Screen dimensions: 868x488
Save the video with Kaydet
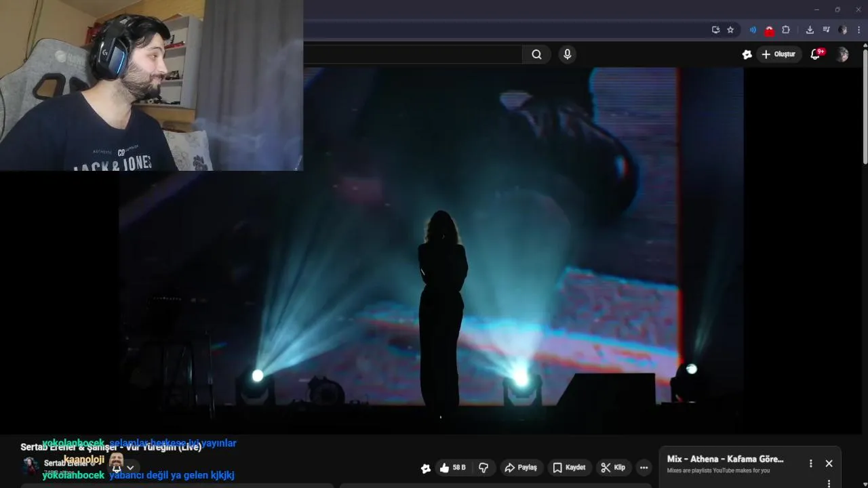tap(569, 468)
